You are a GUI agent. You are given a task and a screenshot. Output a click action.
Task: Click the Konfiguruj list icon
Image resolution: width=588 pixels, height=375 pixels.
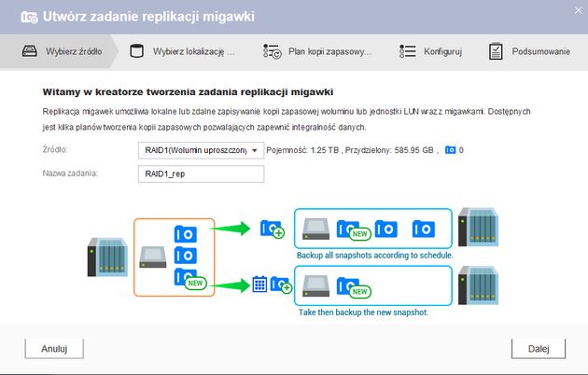408,51
